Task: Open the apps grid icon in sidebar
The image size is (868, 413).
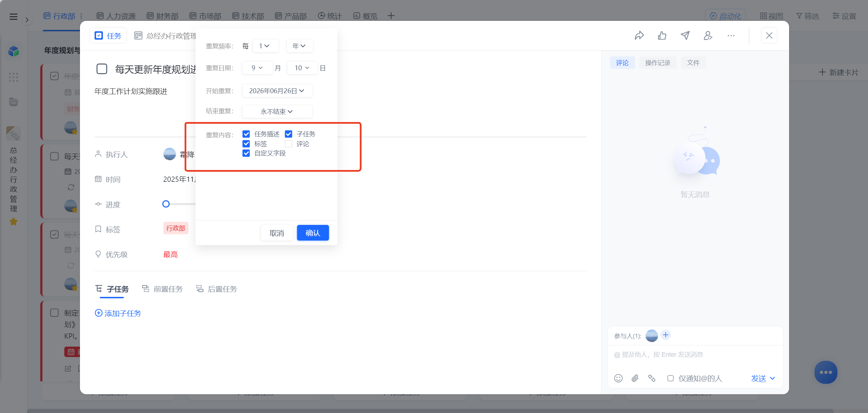Action: click(x=14, y=77)
